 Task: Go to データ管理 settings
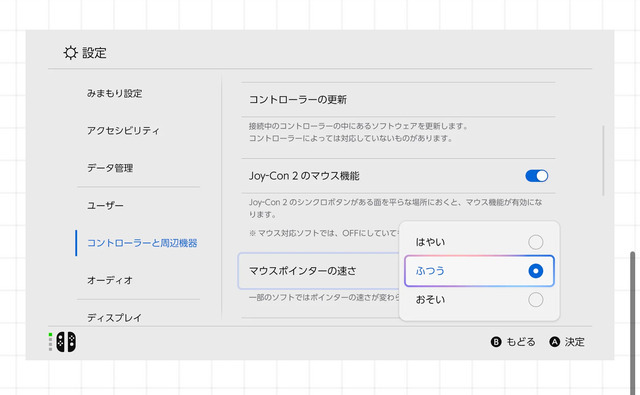(x=110, y=168)
